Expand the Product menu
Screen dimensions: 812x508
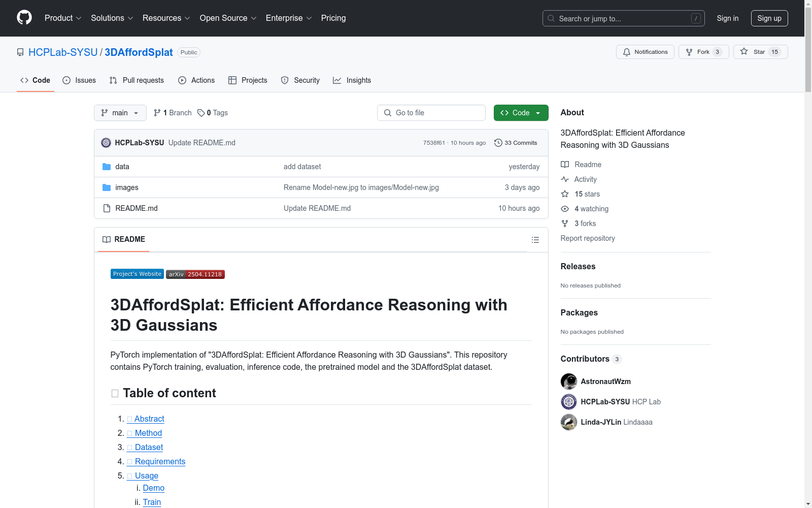tap(63, 18)
